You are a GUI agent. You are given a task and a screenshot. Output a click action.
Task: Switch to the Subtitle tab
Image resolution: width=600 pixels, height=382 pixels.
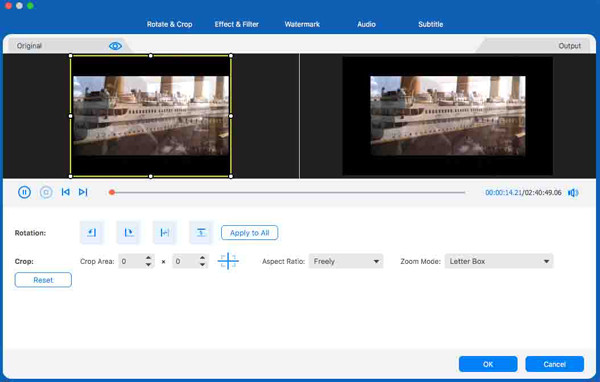coord(430,24)
